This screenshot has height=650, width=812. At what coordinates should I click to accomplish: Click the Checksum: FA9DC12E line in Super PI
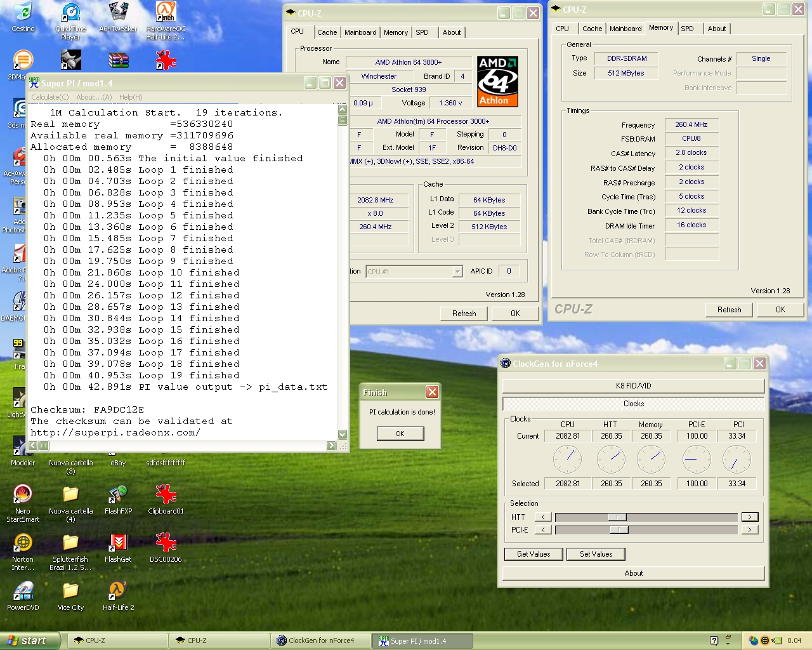tap(88, 410)
